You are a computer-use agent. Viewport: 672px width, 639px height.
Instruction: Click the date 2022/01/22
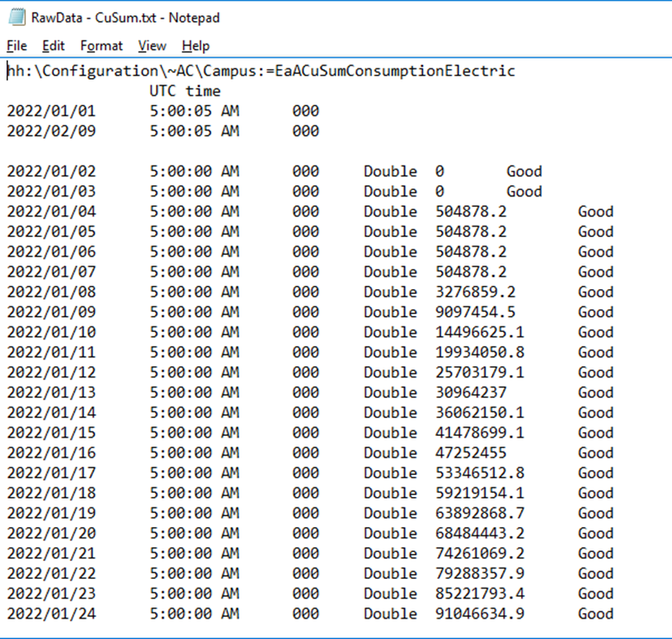[51, 575]
